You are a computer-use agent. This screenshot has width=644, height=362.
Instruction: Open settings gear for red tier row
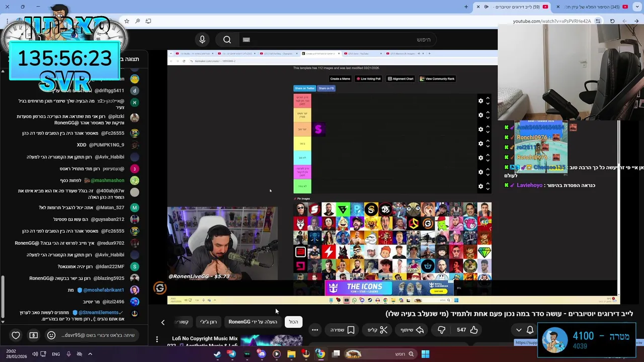[x=480, y=101]
